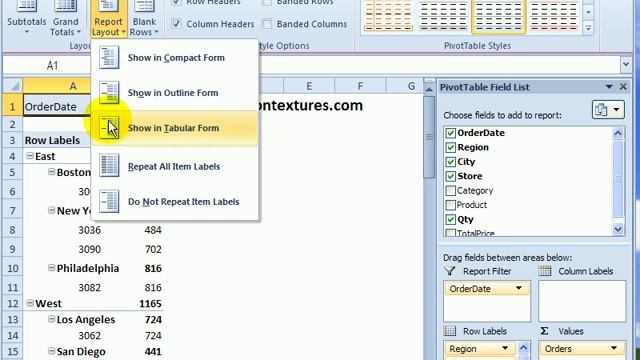Open the Report Layout button
The height and width of the screenshot is (360, 640).
[x=108, y=18]
